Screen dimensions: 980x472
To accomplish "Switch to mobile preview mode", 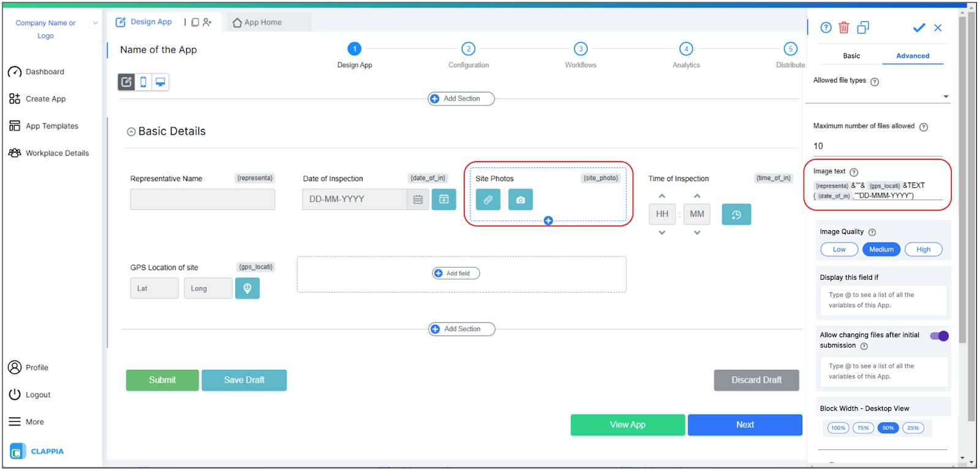I will click(143, 82).
